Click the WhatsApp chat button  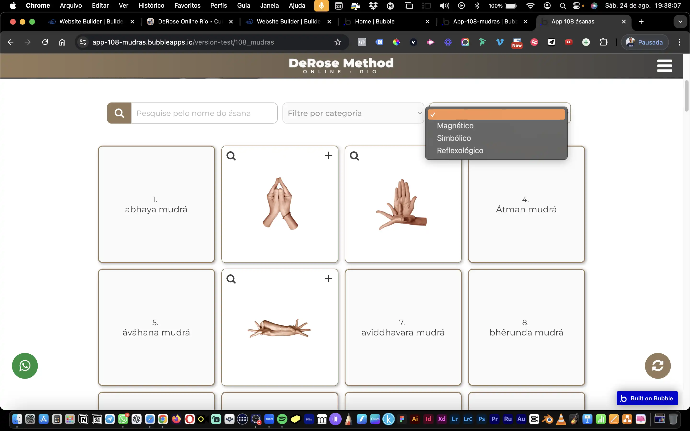click(x=25, y=366)
